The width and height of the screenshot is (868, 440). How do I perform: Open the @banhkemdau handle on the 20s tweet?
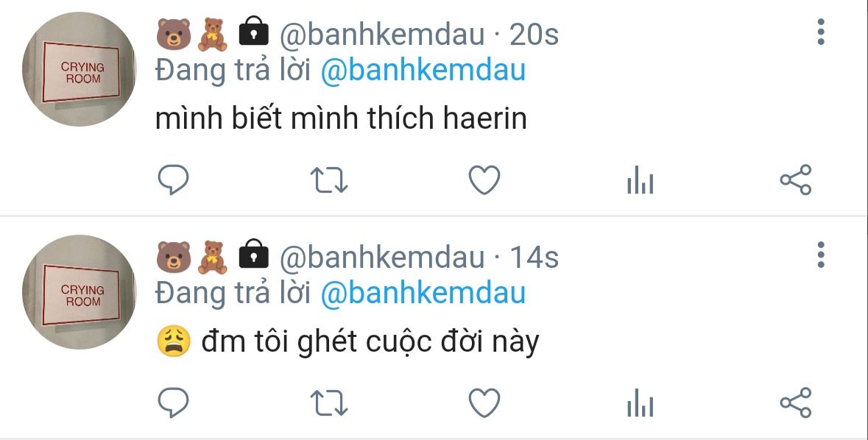(x=382, y=35)
